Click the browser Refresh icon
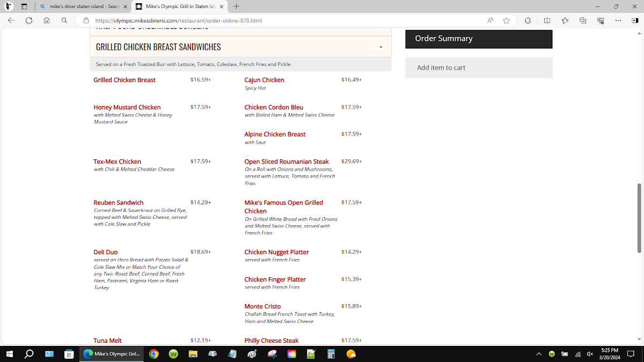This screenshot has width=644, height=362. coord(29,20)
